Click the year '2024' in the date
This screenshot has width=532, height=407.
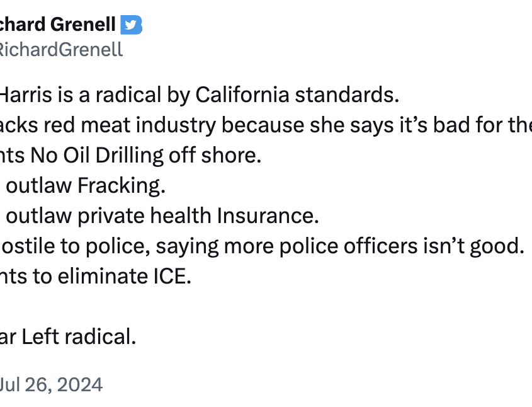click(x=80, y=384)
